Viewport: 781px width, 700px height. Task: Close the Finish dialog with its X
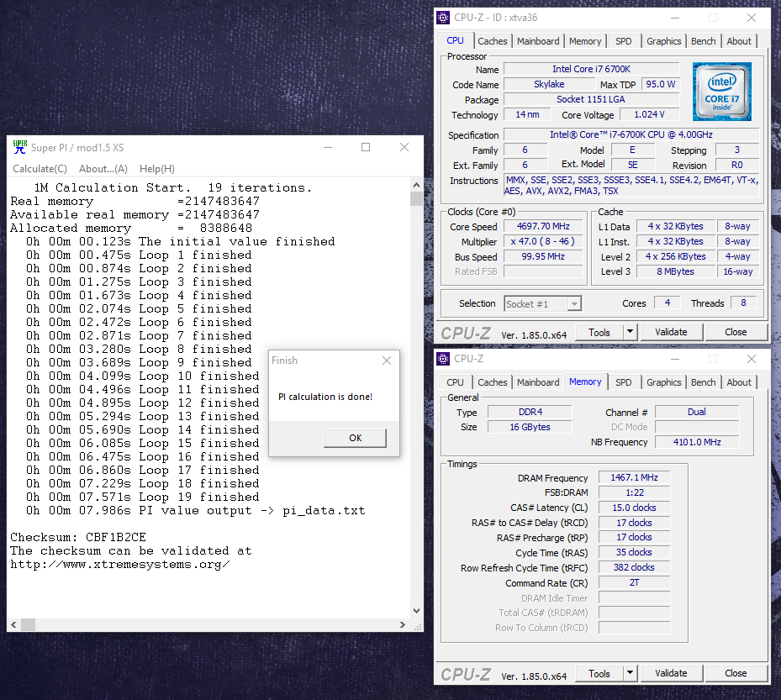point(387,361)
